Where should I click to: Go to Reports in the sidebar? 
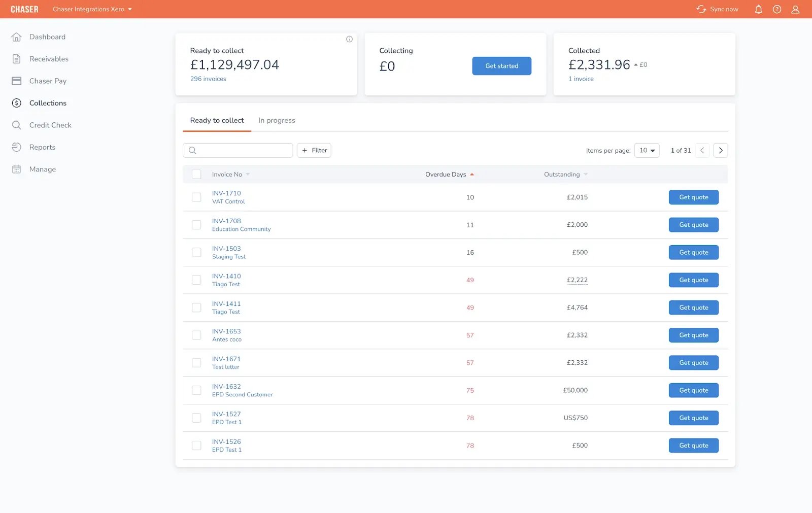click(x=42, y=147)
